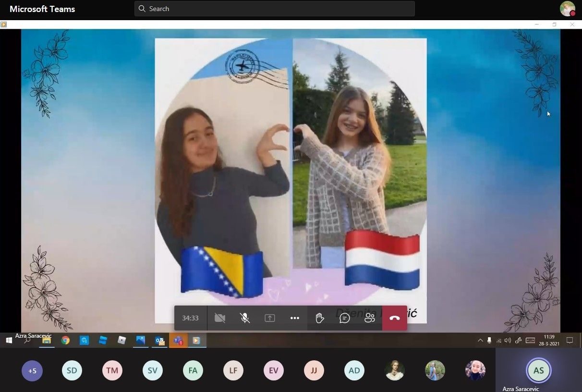
Task: Show the participants list
Action: [370, 318]
